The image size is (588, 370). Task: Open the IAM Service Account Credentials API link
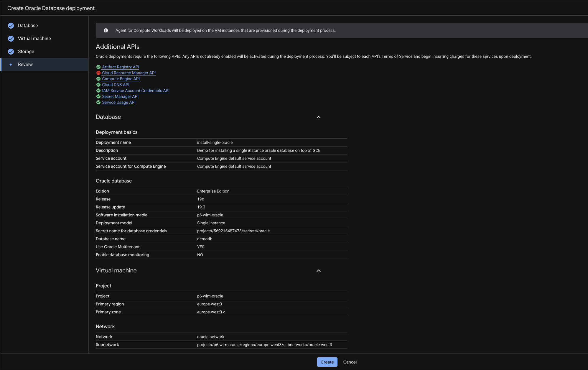coord(136,91)
